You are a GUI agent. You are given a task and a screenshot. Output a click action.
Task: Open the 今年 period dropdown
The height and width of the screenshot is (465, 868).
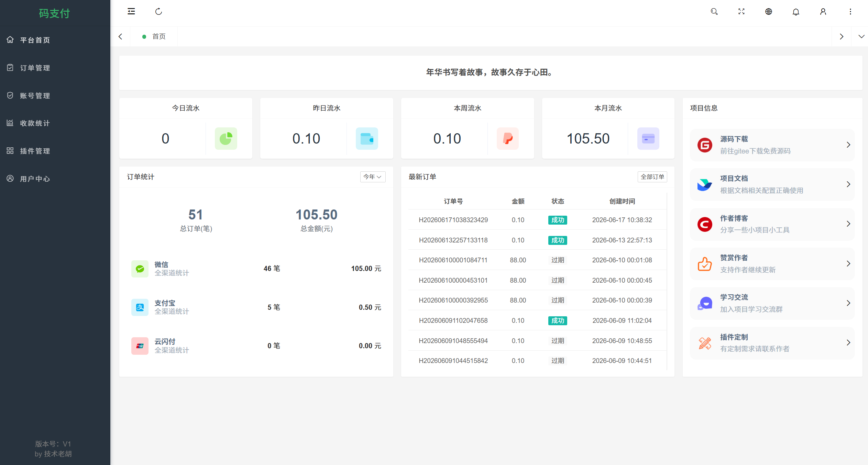coord(373,177)
